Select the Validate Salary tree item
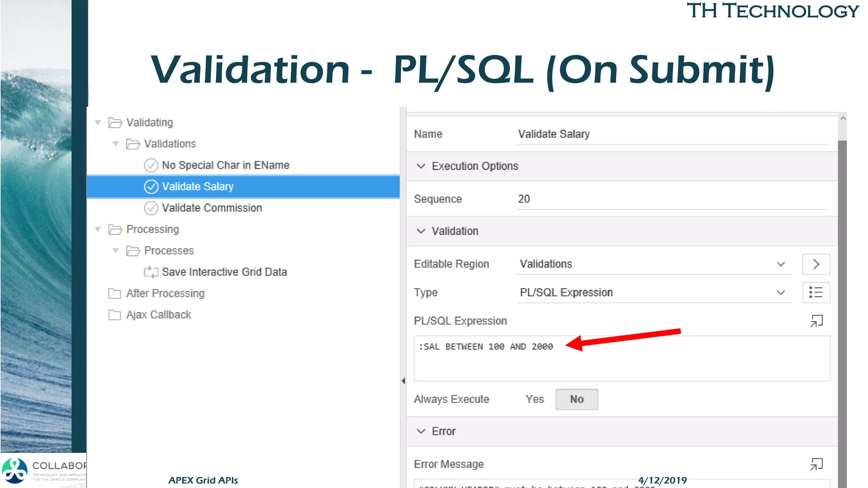This screenshot has width=868, height=488. pos(243,186)
